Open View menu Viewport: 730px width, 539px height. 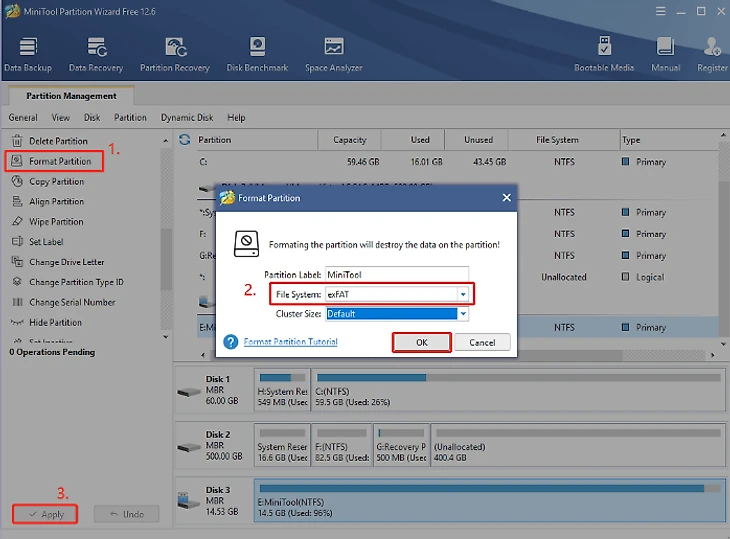point(61,117)
